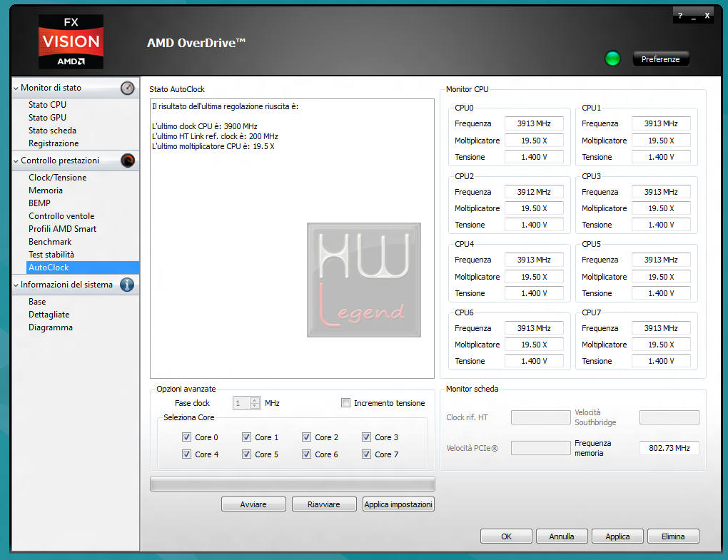Click CPU1 Moltiplicatore value field

click(661, 141)
